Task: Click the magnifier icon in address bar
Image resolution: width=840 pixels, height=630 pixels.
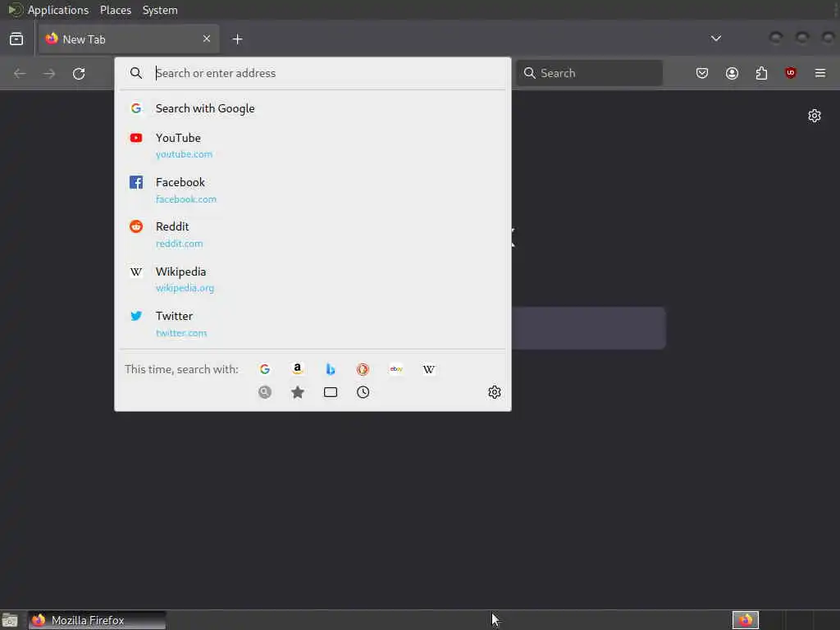Action: pyautogui.click(x=136, y=73)
